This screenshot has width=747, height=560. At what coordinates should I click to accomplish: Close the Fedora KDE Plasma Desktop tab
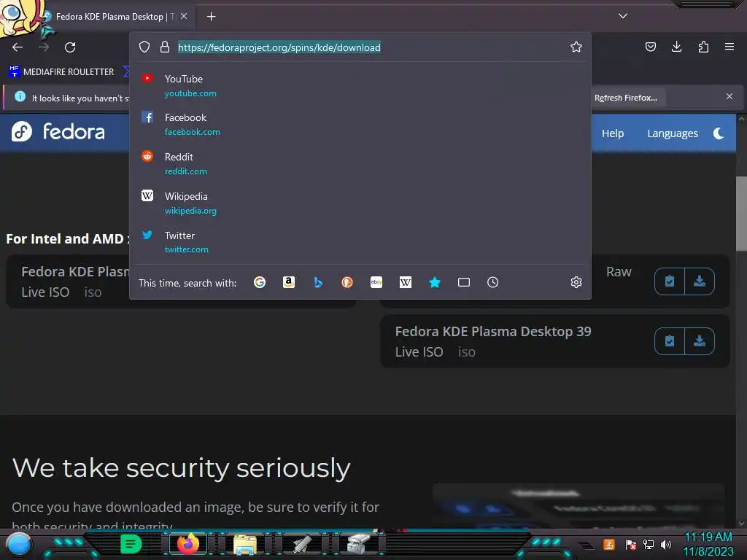(x=184, y=16)
